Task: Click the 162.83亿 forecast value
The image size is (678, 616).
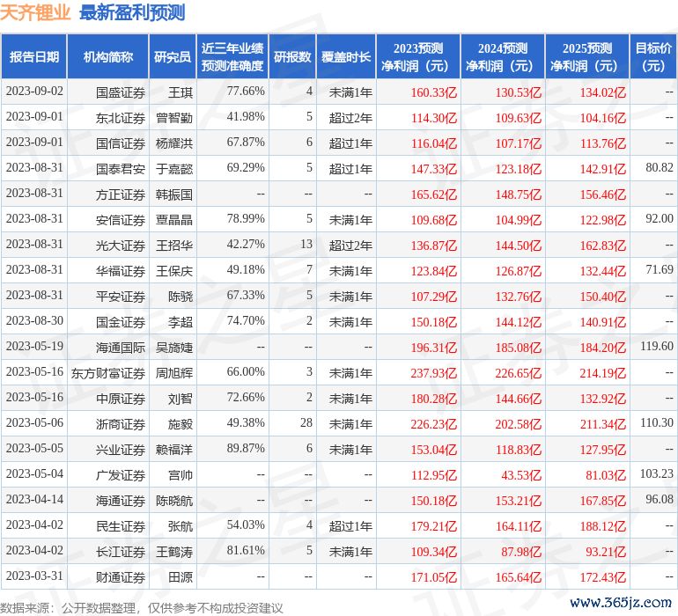Action: click(x=603, y=246)
